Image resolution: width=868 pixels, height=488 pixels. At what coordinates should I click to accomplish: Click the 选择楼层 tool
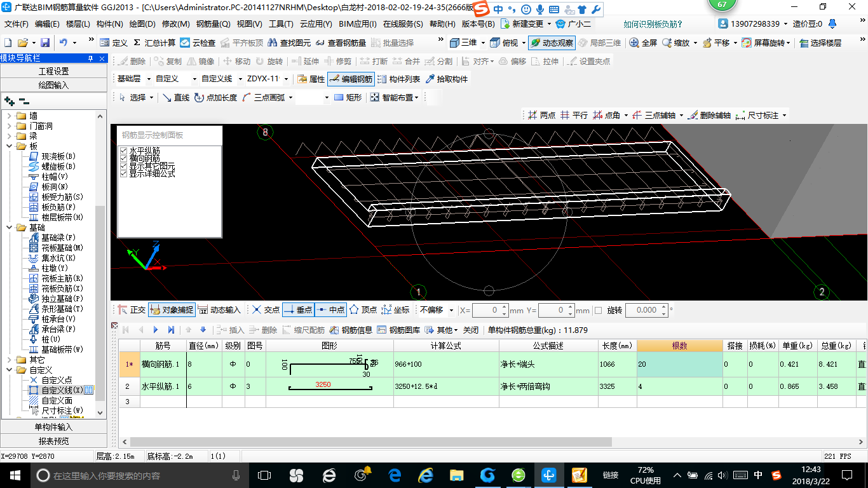pyautogui.click(x=820, y=43)
